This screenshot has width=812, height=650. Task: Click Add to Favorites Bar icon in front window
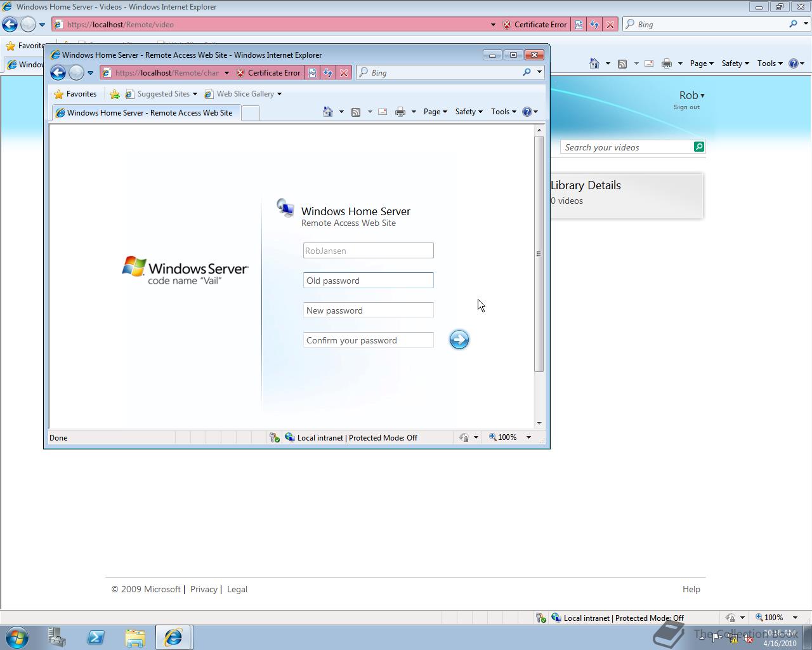[x=114, y=94]
